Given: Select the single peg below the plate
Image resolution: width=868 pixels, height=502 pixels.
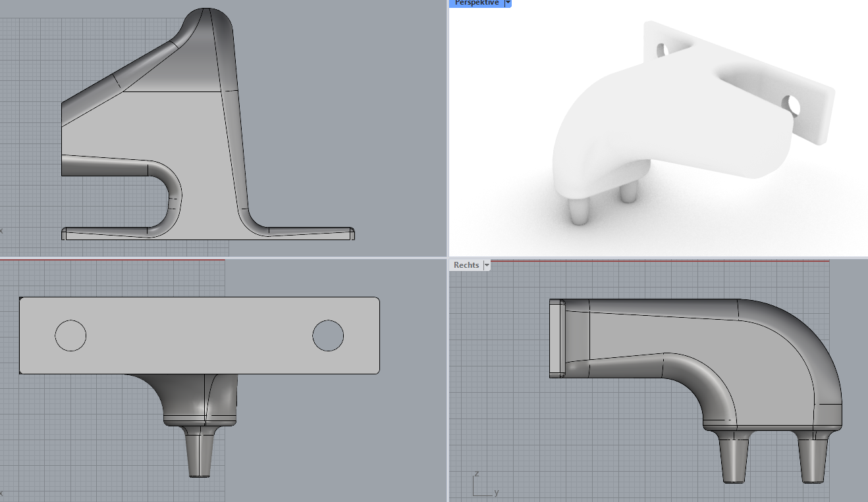Looking at the screenshot, I should point(198,454).
